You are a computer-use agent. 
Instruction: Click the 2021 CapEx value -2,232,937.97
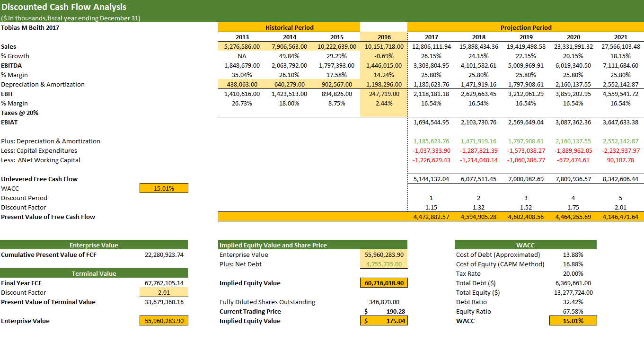620,150
